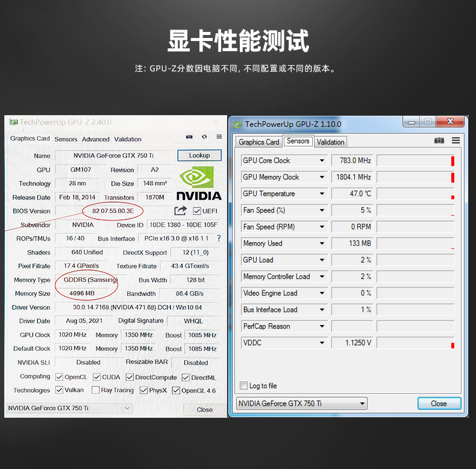476x469 pixels.
Task: Click the Lookup button
Action: point(199,155)
